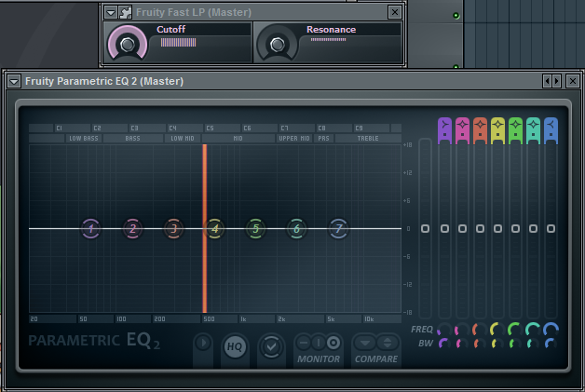This screenshot has width=585, height=392.
Task: Select band 3 node on the EQ graph
Action: (x=173, y=228)
